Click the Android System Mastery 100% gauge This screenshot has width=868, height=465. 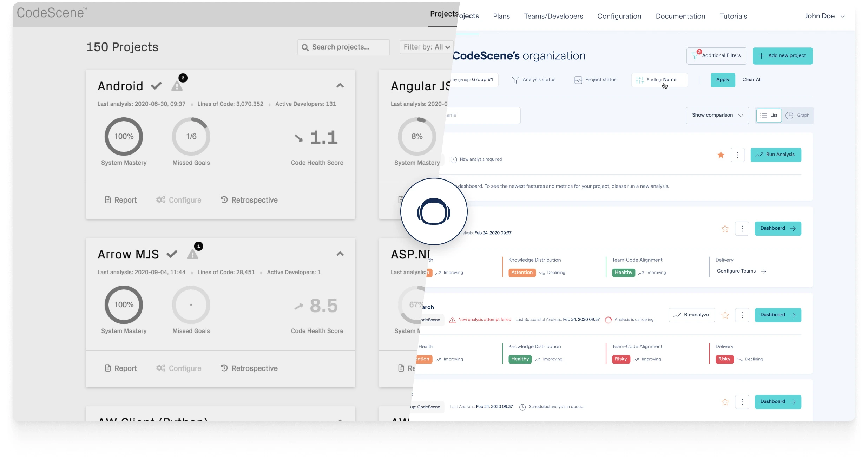124,136
